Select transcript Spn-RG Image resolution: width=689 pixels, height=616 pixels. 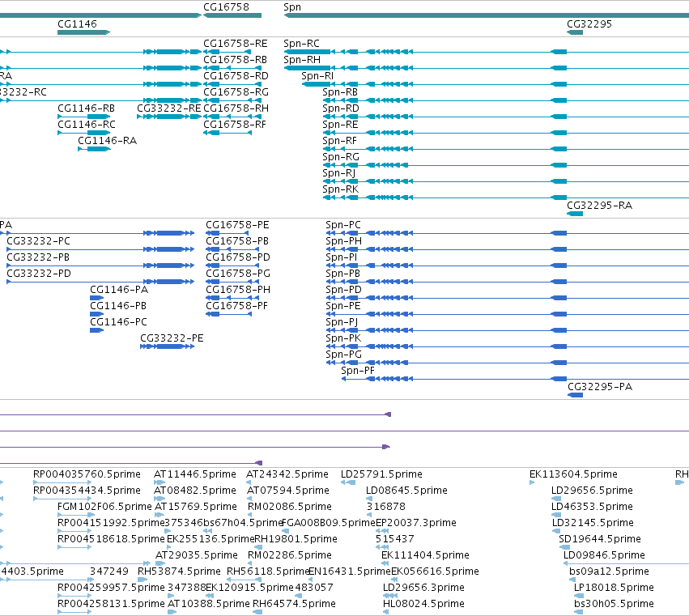point(506,165)
